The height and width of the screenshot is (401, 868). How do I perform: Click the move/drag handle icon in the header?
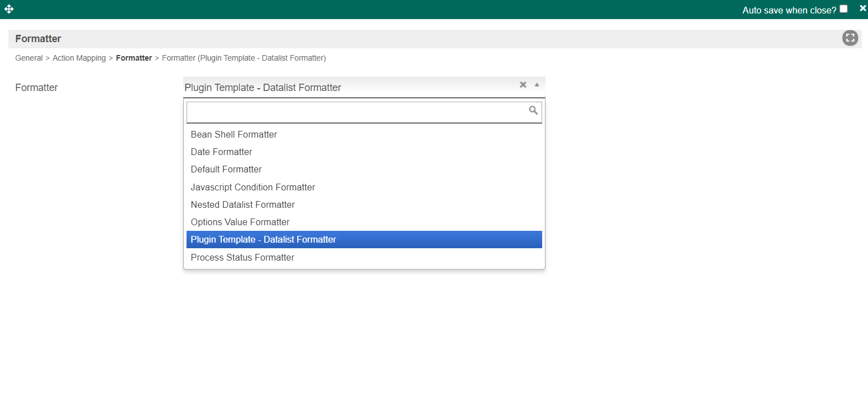(9, 9)
